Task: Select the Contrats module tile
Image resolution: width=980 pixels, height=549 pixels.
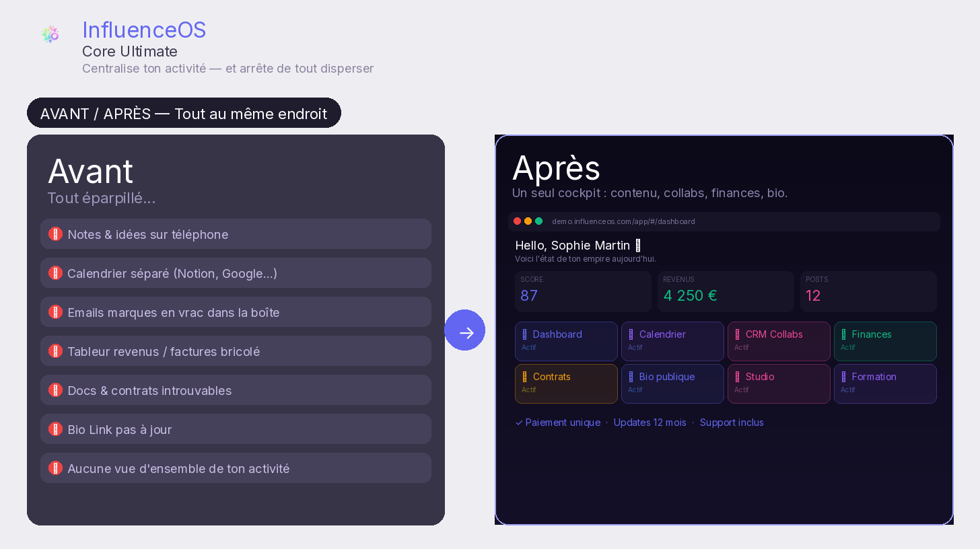Action: click(x=566, y=383)
